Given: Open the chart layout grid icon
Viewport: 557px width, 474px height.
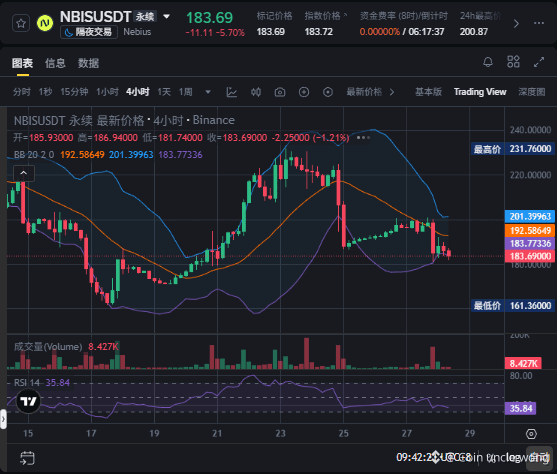Looking at the screenshot, I should click(x=513, y=62).
